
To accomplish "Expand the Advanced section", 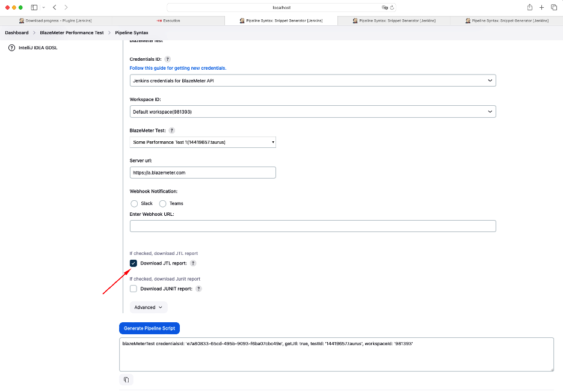I will [149, 307].
